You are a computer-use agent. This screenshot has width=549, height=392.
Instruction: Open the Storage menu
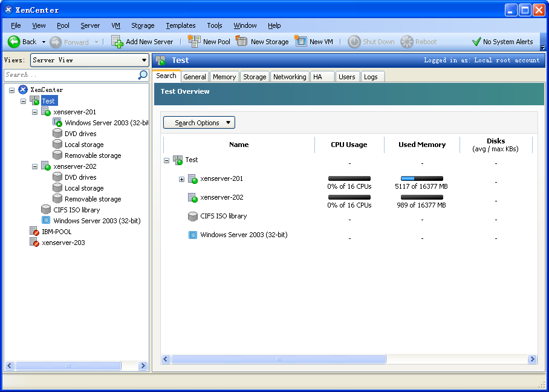pyautogui.click(x=143, y=25)
